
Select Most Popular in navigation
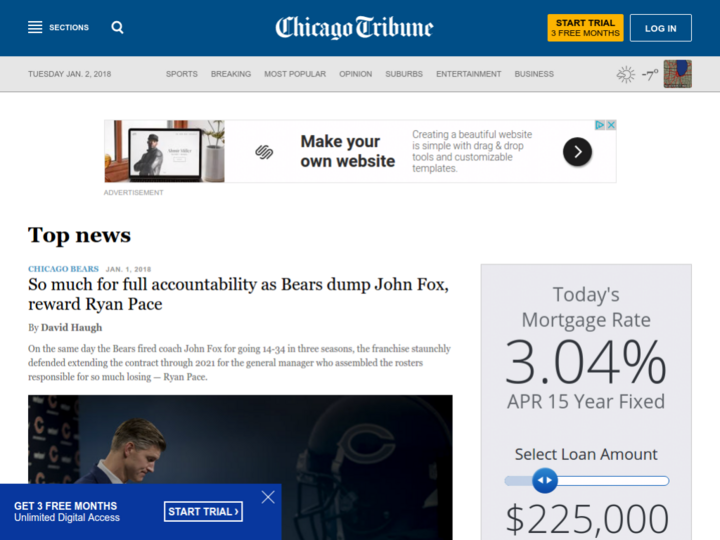(x=295, y=74)
